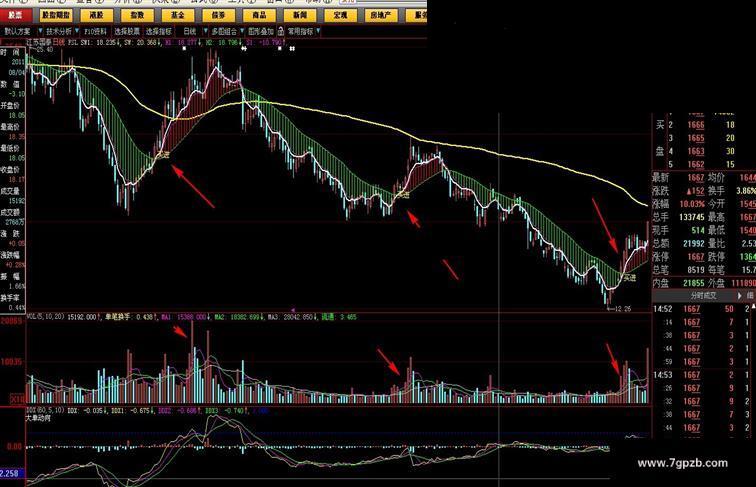Click the DDX indicator label
The height and width of the screenshot is (487, 756).
point(44,410)
